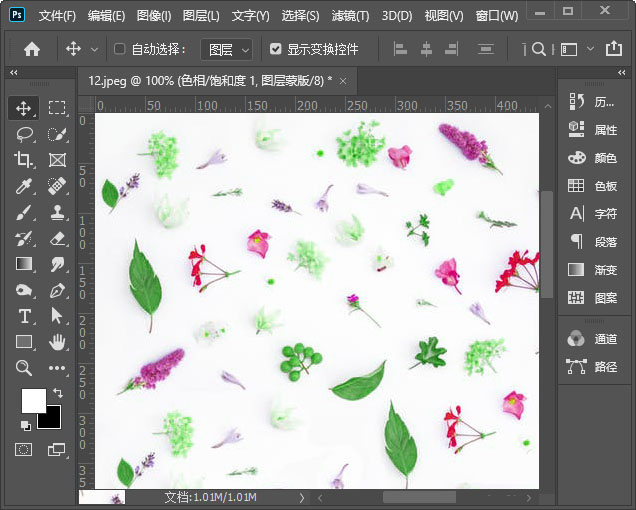The image size is (636, 510).
Task: Open the 颜色 color panel
Action: [594, 158]
